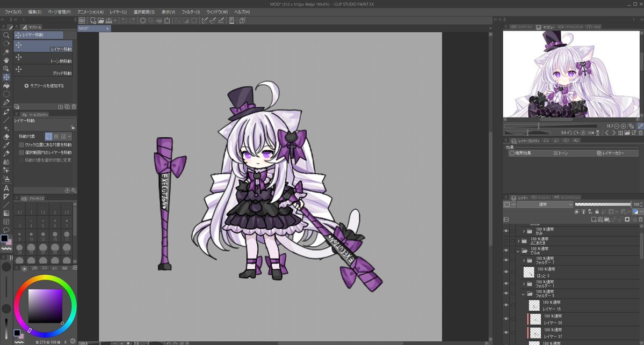Hide the はっと 3 layer
Viewport: 644px width, 345px height.
pos(506,271)
